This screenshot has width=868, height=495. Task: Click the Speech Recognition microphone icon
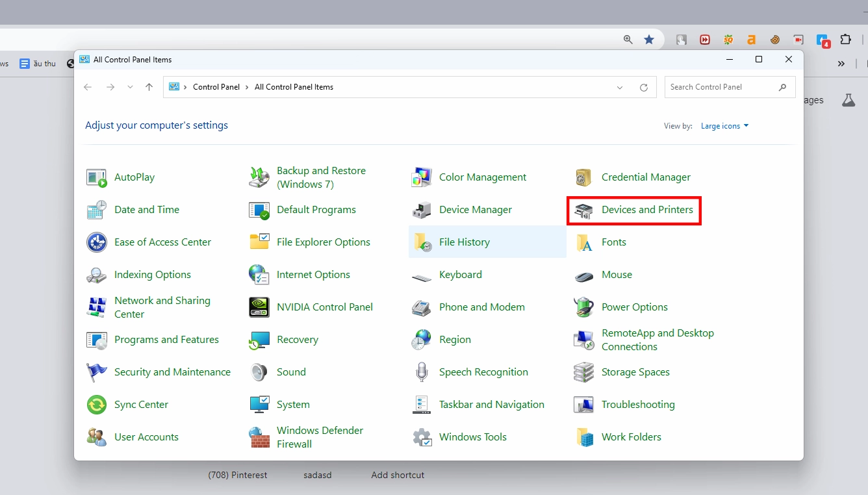422,372
